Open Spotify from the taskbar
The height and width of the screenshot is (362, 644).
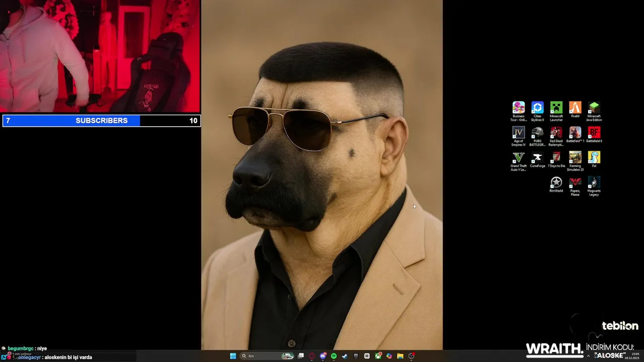click(334, 356)
